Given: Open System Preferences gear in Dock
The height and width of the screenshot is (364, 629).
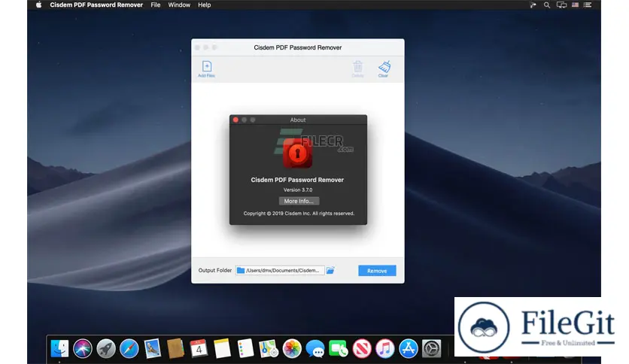Looking at the screenshot, I should [432, 348].
